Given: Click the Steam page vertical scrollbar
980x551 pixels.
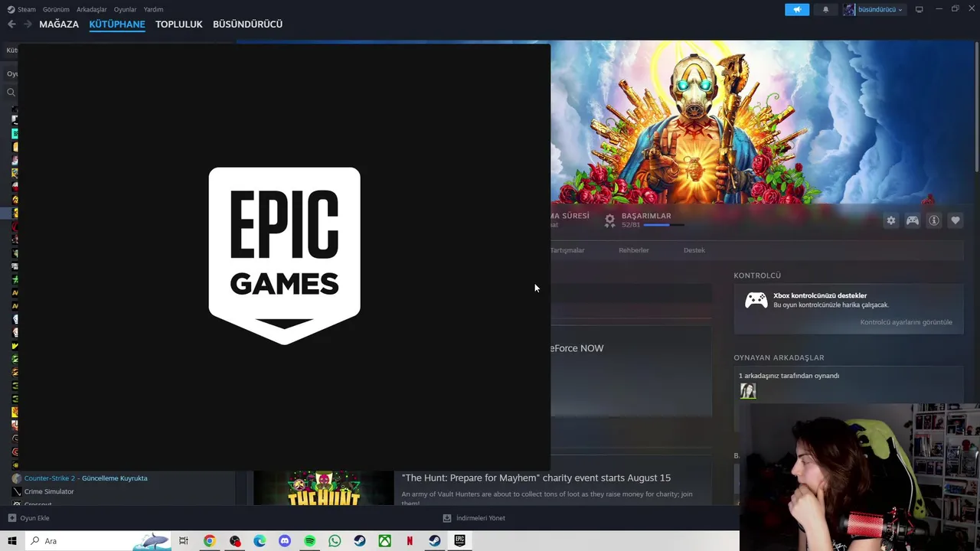Looking at the screenshot, I should (x=976, y=107).
